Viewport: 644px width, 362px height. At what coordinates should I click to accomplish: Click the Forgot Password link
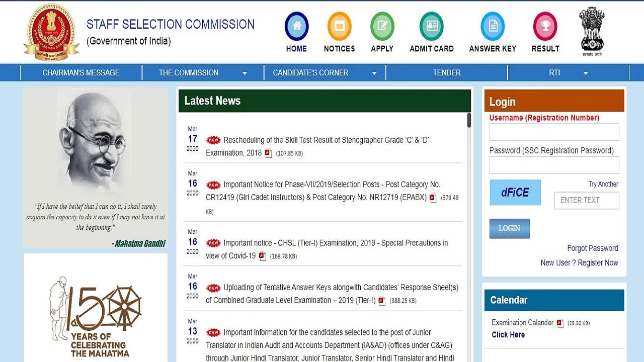(x=593, y=248)
